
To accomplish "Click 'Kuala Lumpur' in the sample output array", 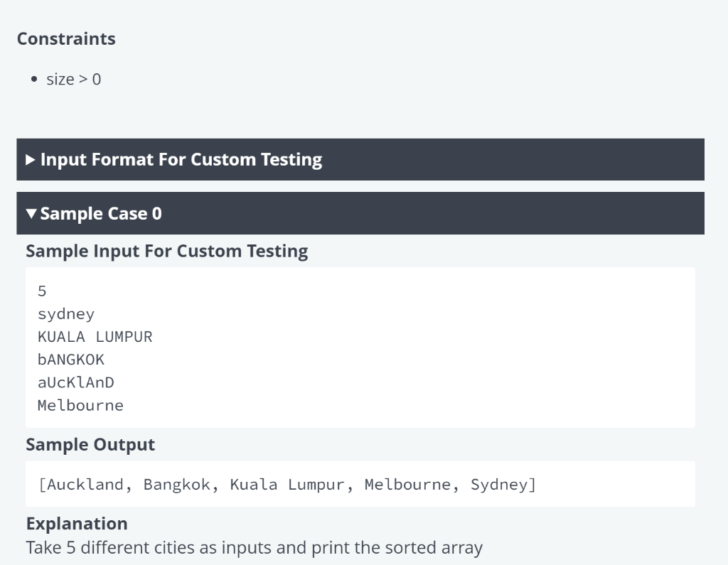I will tap(287, 485).
